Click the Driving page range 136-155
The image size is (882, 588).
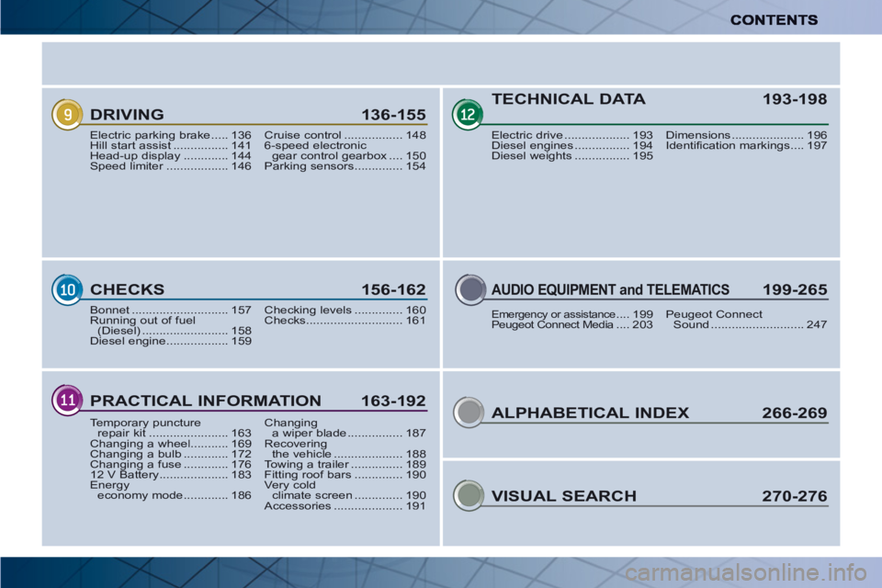(394, 114)
